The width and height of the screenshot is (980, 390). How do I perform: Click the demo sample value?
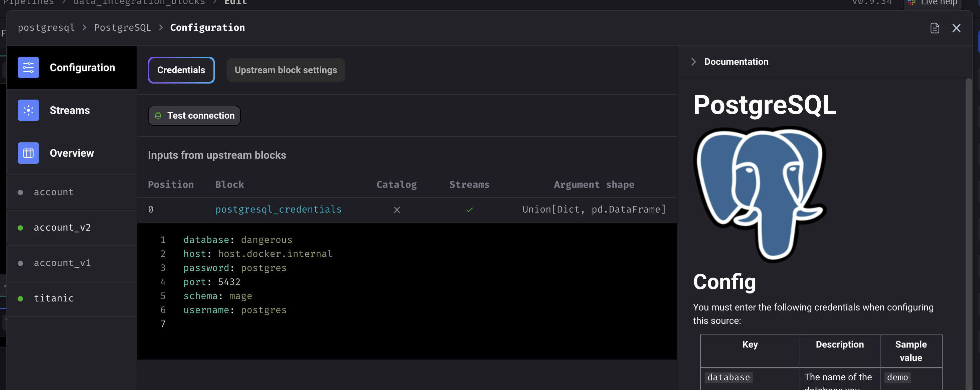tap(897, 377)
